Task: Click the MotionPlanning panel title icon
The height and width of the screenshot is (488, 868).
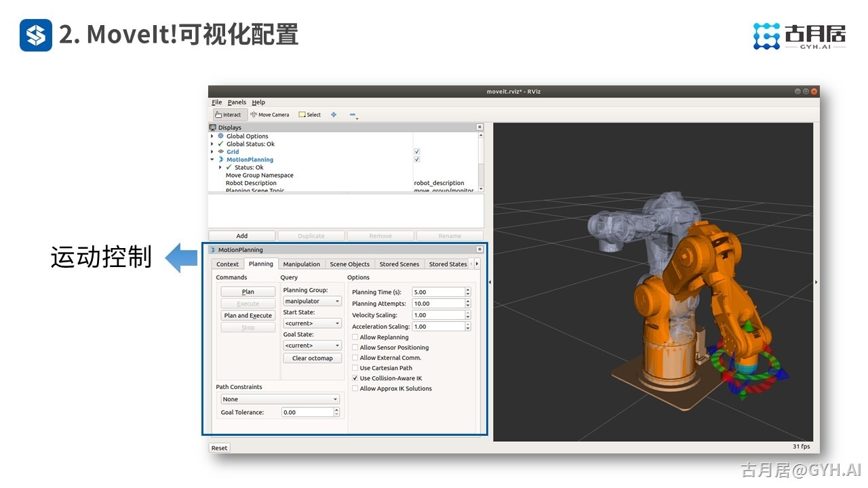Action: (x=213, y=249)
